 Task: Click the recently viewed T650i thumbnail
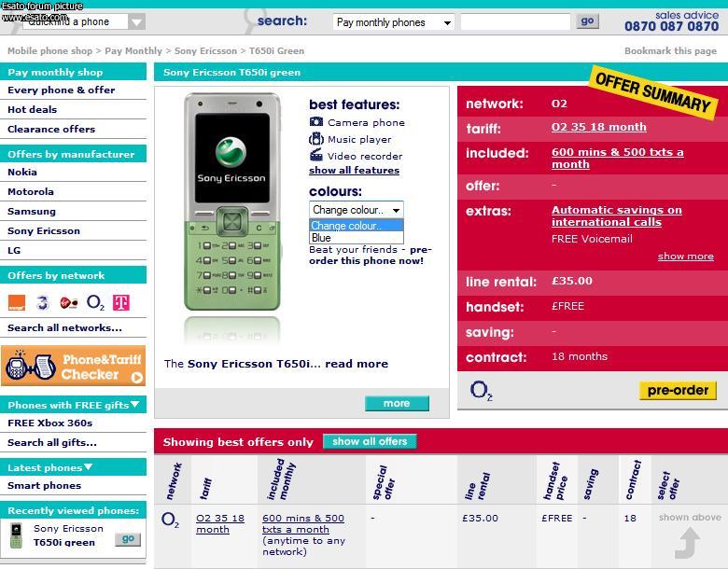[16, 536]
